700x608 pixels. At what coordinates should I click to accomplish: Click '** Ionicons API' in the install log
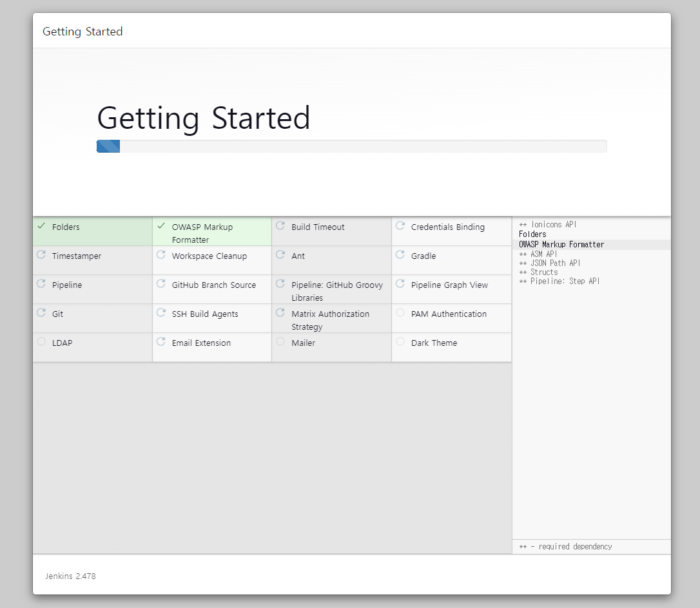point(548,224)
